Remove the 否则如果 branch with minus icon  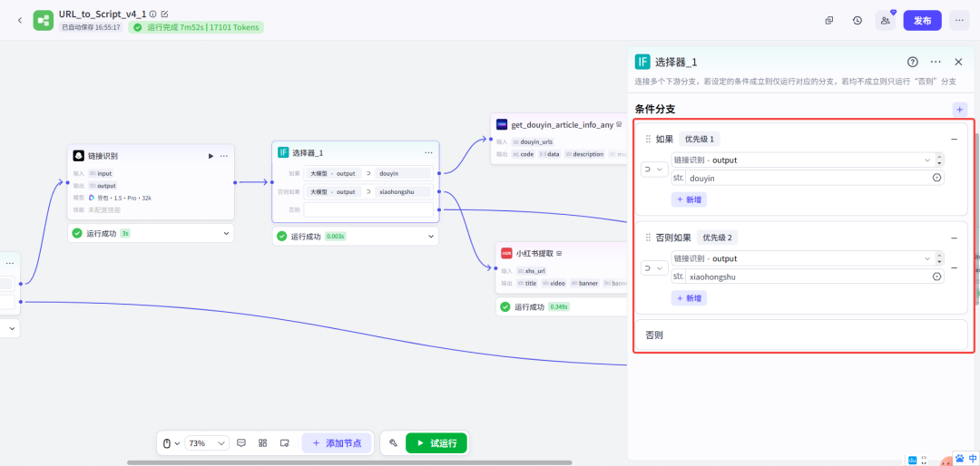[955, 238]
